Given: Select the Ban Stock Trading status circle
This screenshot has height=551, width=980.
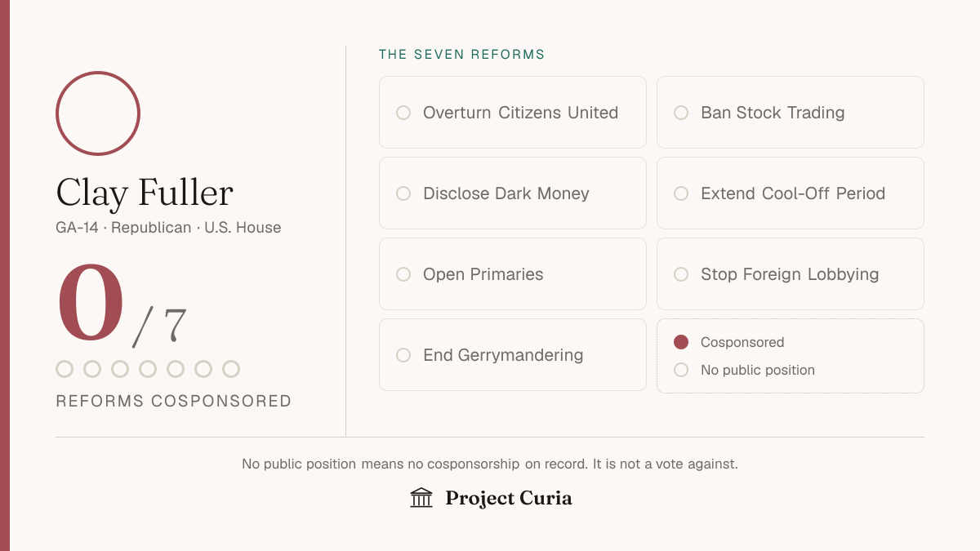Looking at the screenshot, I should 681,113.
